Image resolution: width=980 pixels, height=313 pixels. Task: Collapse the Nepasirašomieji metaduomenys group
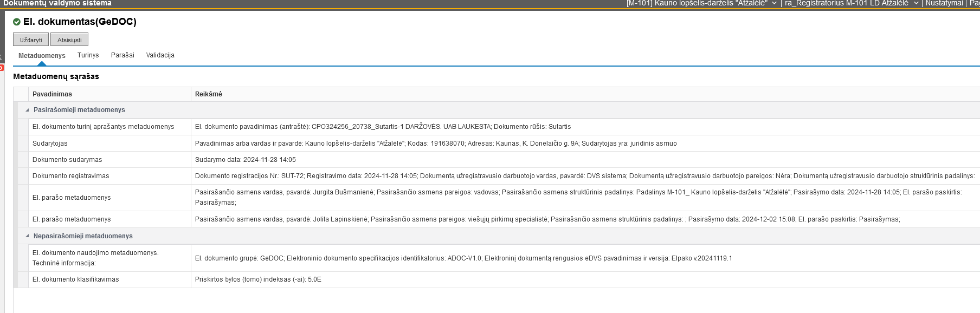27,236
